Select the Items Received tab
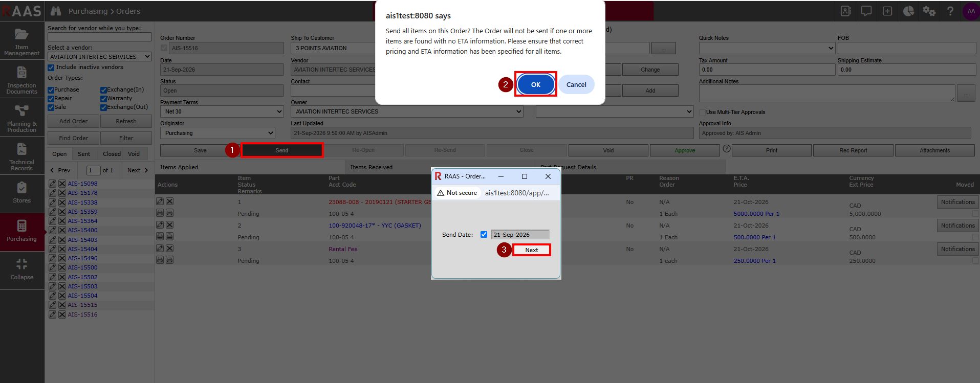Viewport: 980px width, 383px height. [371, 167]
